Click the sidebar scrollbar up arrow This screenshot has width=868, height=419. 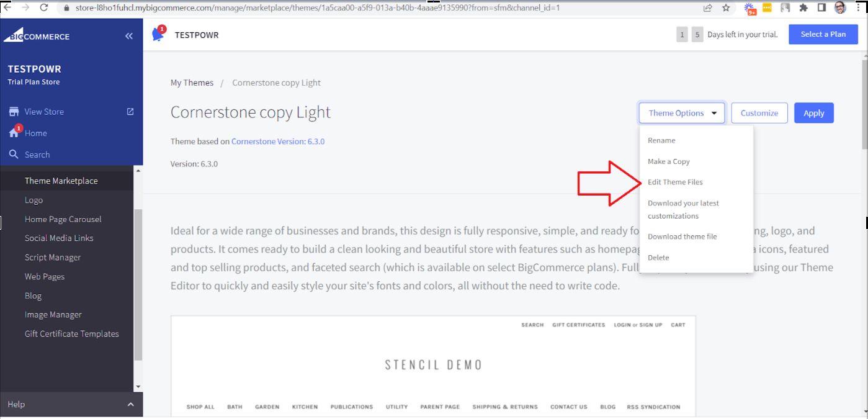pos(138,170)
